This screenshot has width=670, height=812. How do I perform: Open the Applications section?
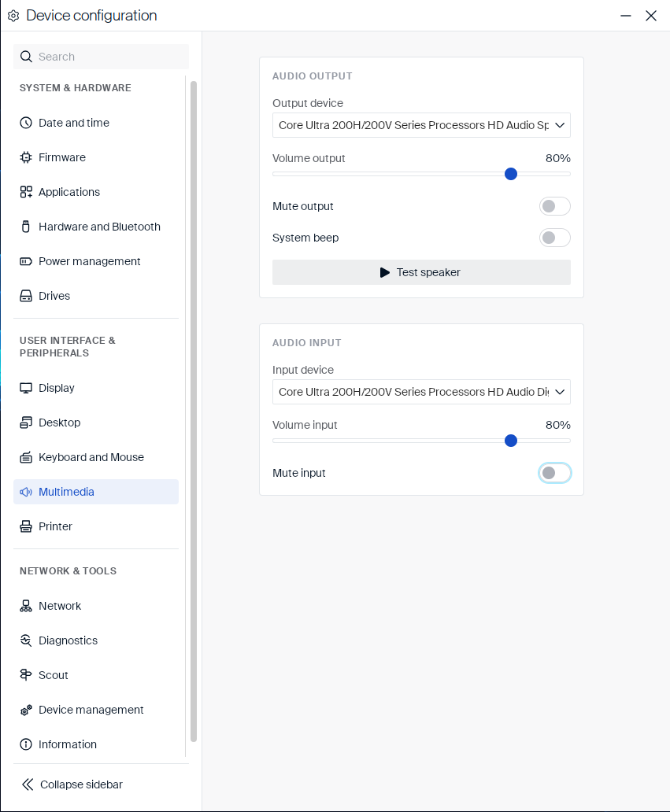point(96,192)
